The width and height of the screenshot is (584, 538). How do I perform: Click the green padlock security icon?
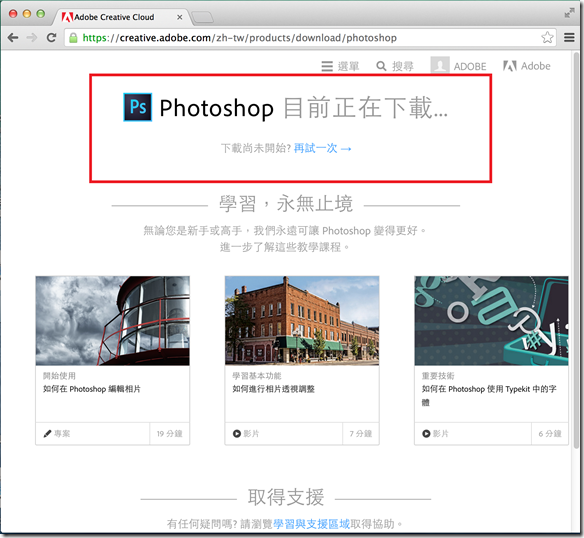[73, 38]
